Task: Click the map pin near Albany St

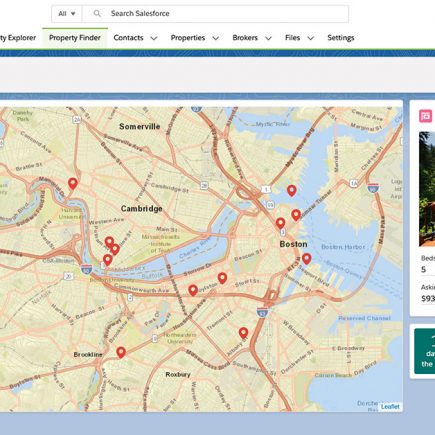Action: point(243,333)
